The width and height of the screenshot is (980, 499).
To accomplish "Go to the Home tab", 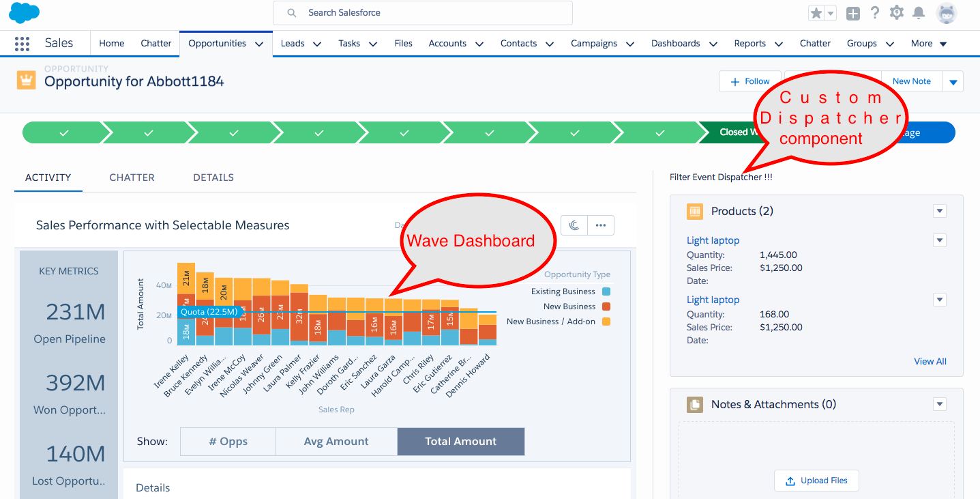I will point(112,43).
